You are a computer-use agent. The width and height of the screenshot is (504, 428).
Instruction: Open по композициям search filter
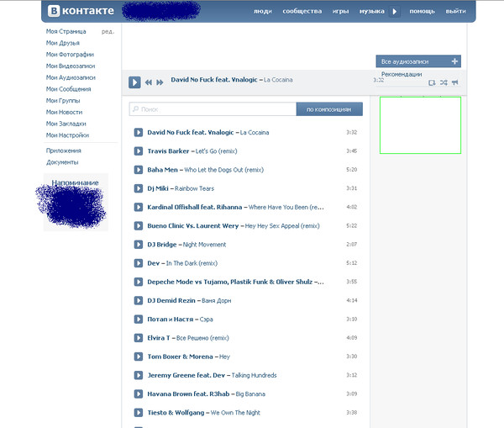pyautogui.click(x=329, y=109)
